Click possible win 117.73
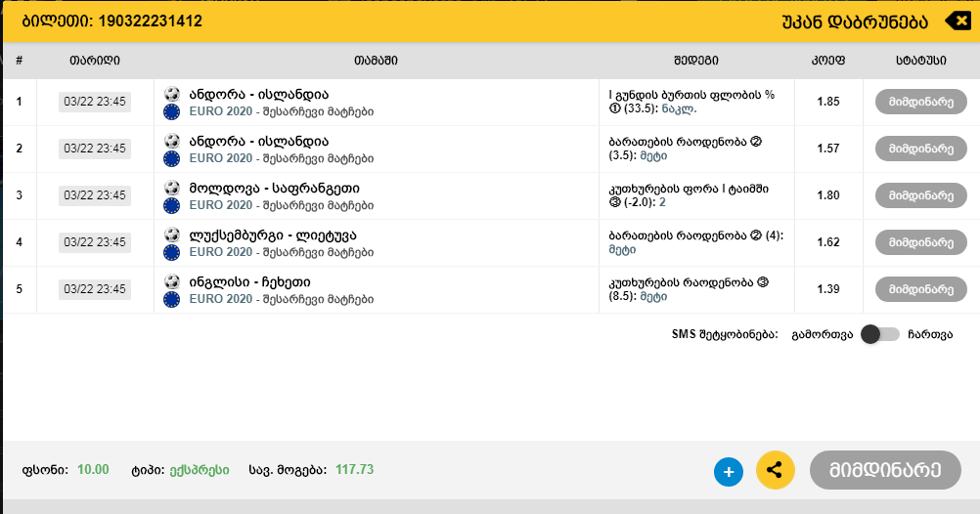980x514 pixels. tap(354, 470)
